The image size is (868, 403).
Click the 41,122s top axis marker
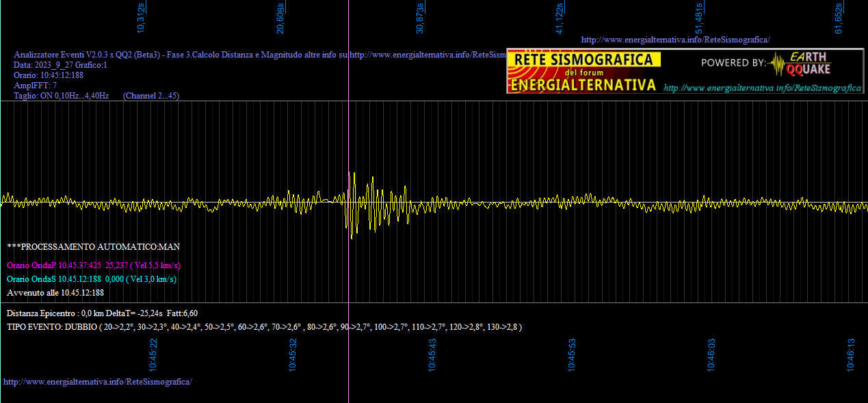(x=560, y=18)
